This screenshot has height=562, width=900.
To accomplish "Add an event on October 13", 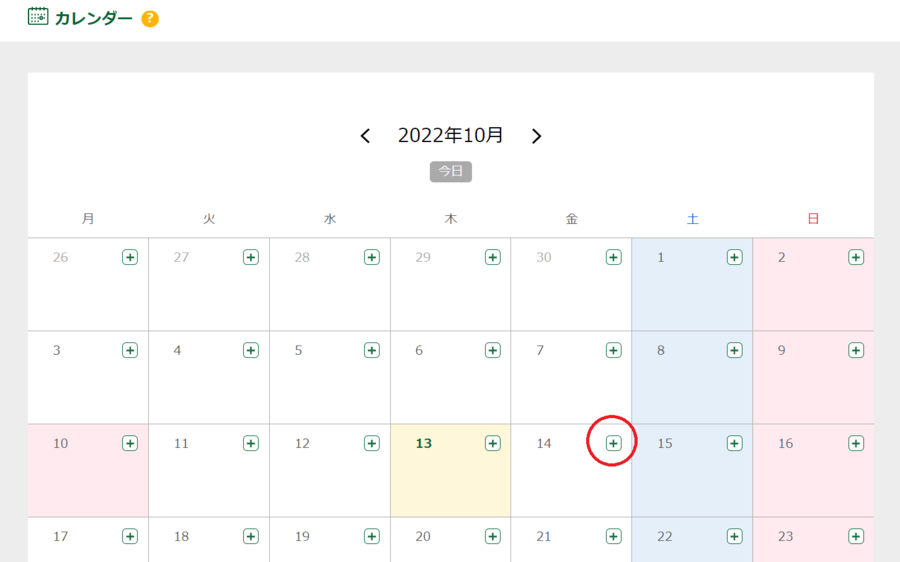I will point(492,443).
